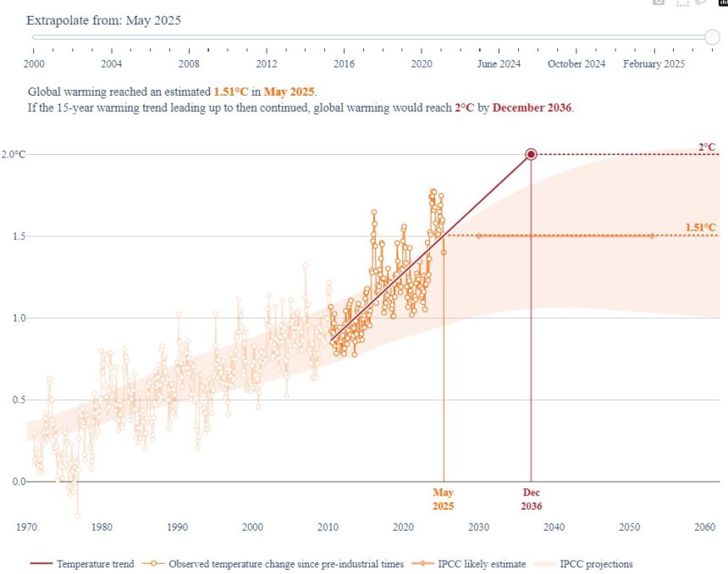Click the slider handle at May 2025
The width and height of the screenshot is (728, 574).
[712, 36]
